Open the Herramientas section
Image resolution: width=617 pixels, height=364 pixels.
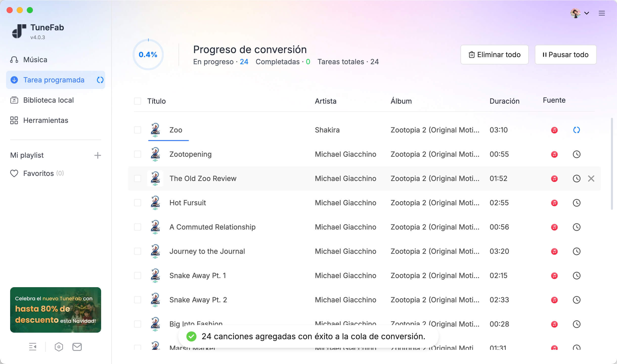[x=46, y=120]
